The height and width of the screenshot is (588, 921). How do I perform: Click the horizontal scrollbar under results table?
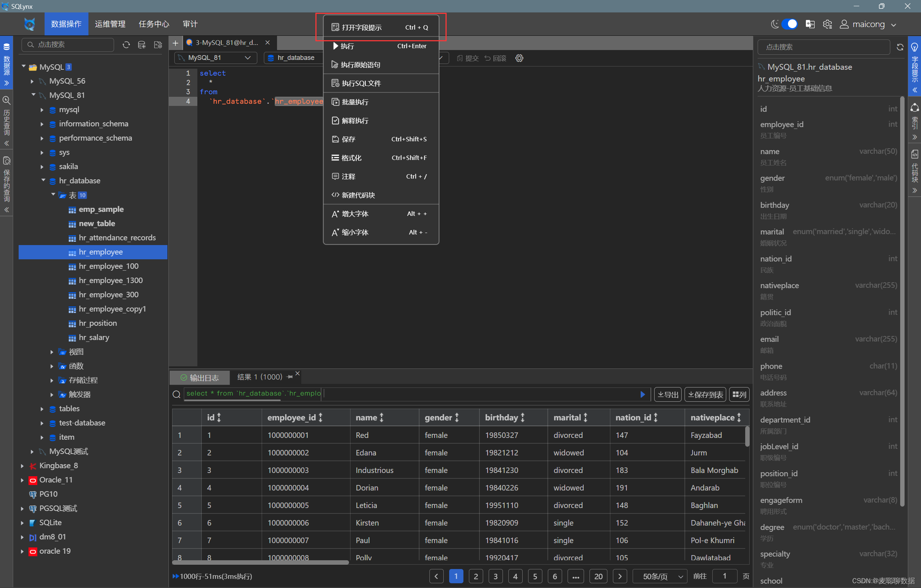click(260, 562)
